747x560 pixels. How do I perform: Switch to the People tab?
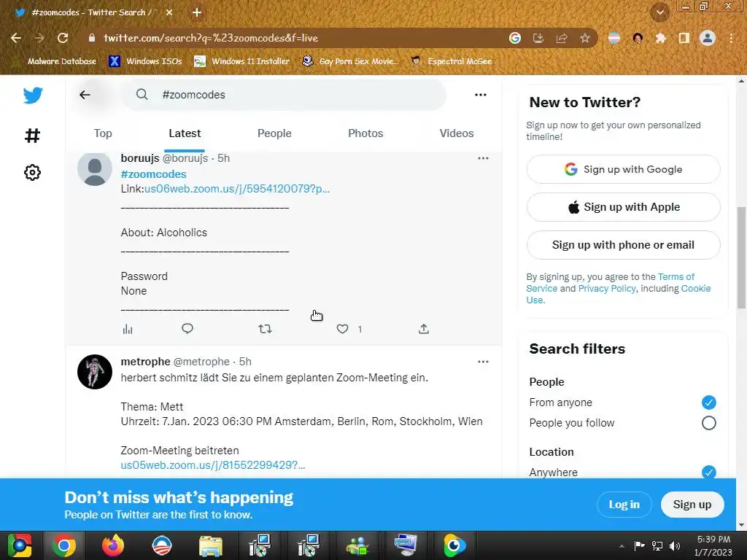click(274, 133)
